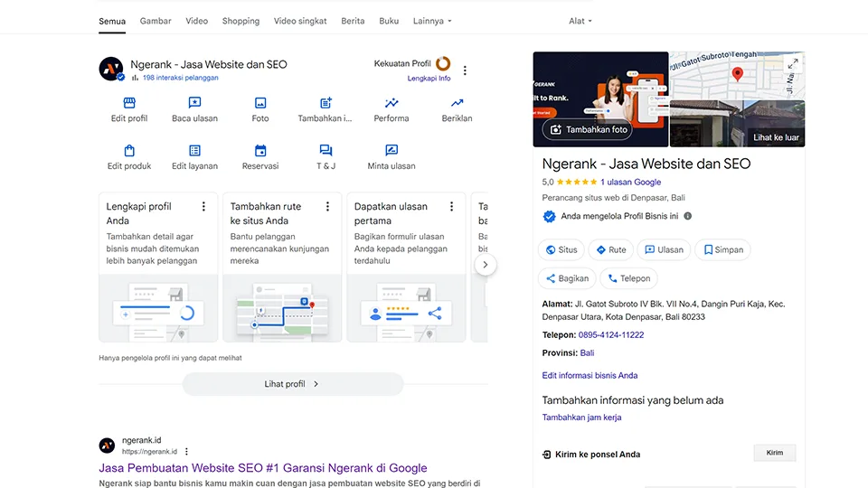Click the red map location pin
Image resolution: width=868 pixels, height=488 pixels.
click(738, 75)
